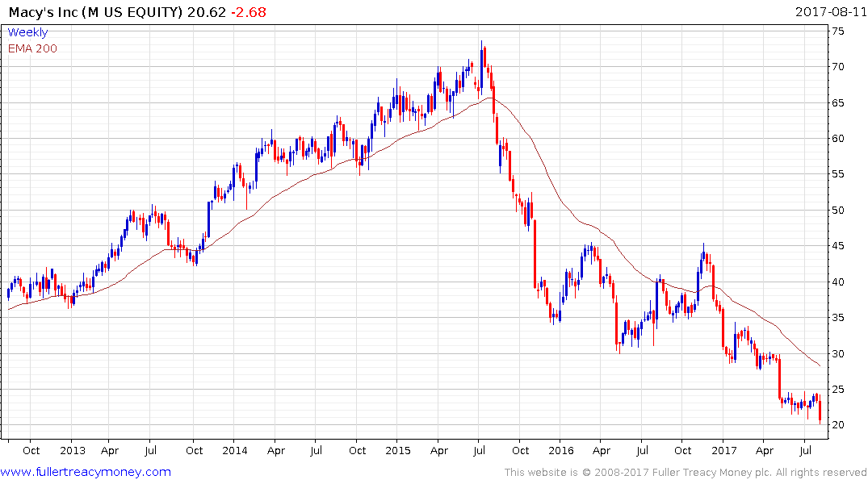The image size is (868, 484).
Task: Click the 2013 time axis label
Action: (73, 450)
